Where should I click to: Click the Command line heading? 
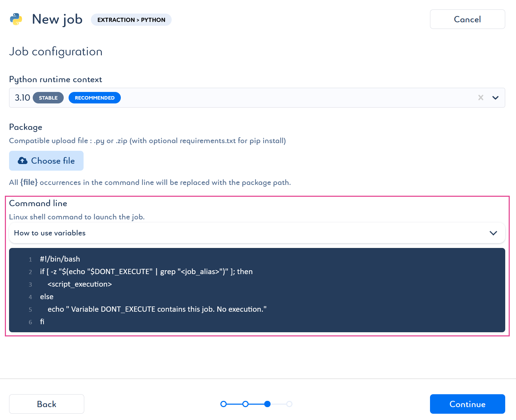[x=38, y=203]
